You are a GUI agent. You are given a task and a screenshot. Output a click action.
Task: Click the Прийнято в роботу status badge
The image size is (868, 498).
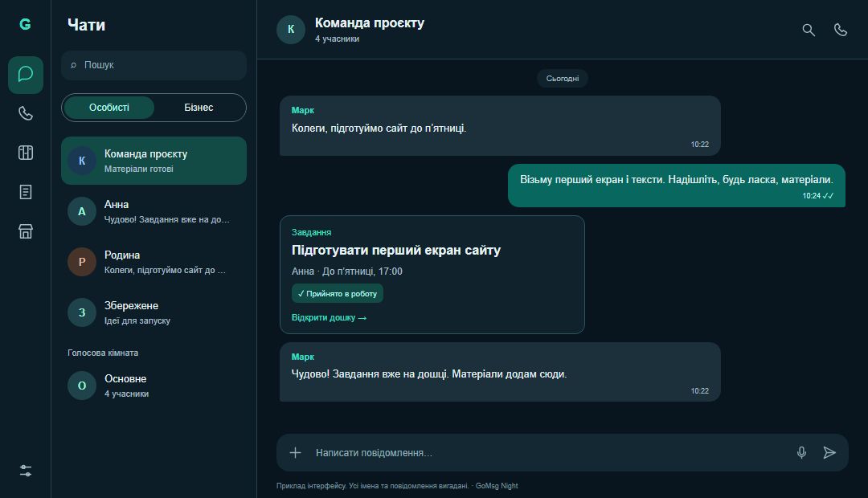pos(337,294)
